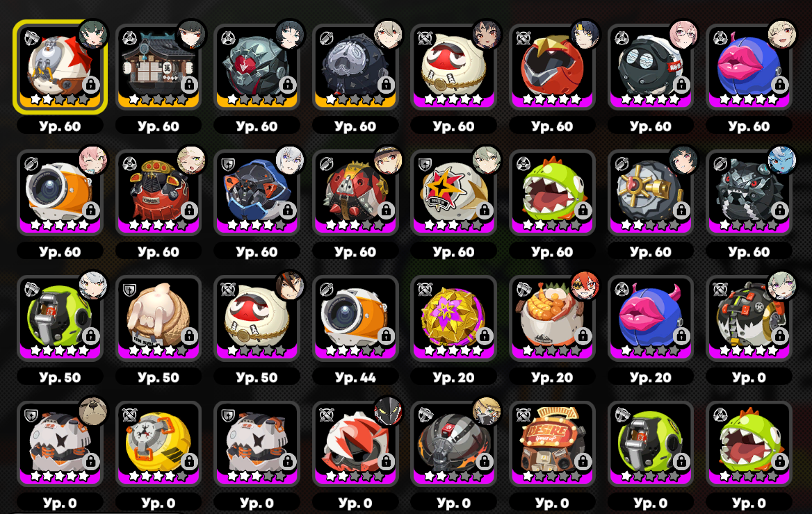The image size is (812, 514).
Task: Select the level 60 green dinosaur engine
Action: [552, 192]
